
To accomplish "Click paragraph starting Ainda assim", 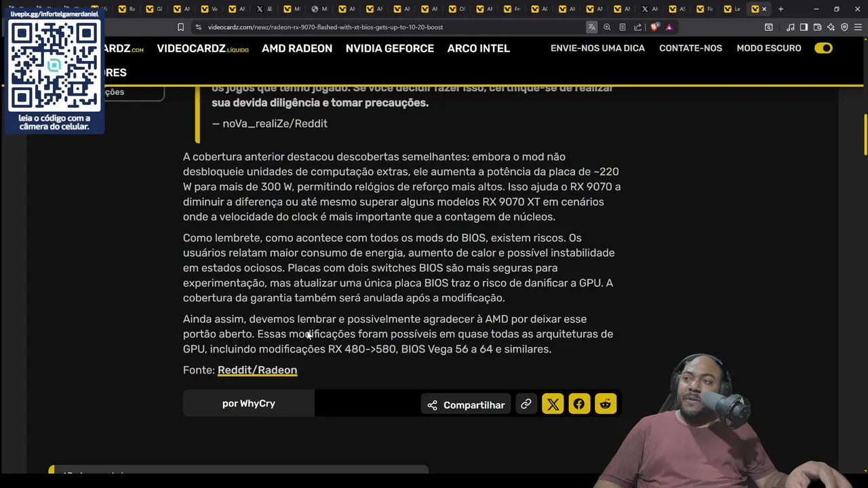I will coord(399,334).
